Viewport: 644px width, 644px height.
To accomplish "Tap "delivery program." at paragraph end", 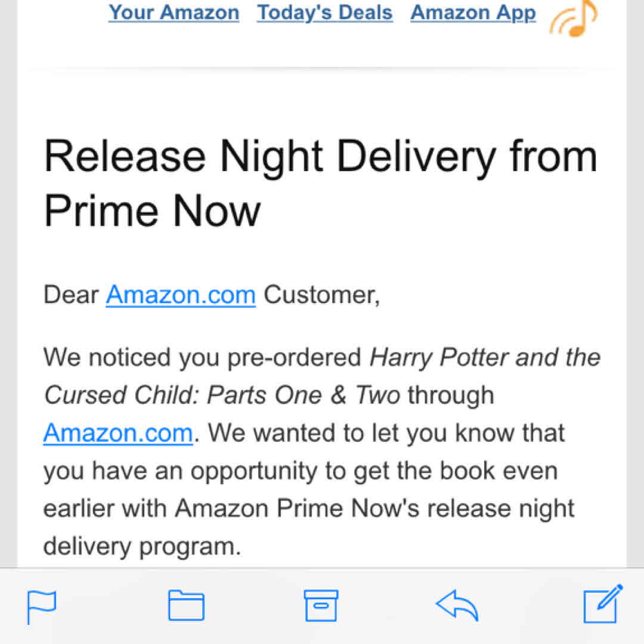I will (142, 546).
